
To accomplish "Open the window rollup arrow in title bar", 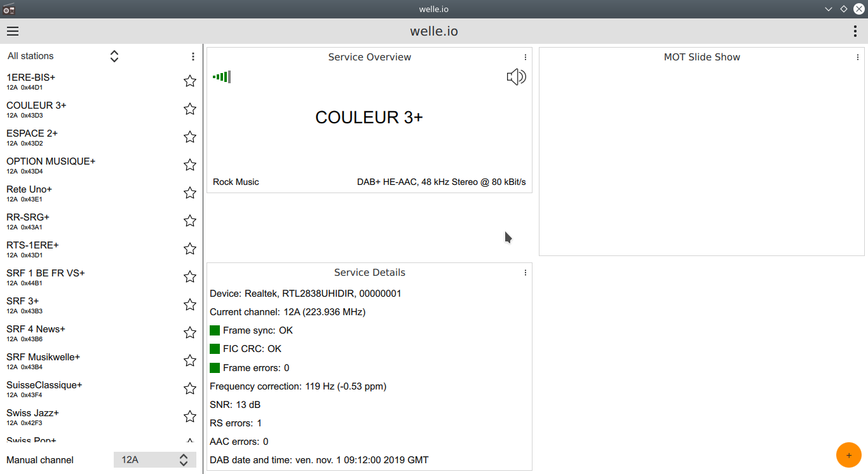I will click(x=829, y=9).
